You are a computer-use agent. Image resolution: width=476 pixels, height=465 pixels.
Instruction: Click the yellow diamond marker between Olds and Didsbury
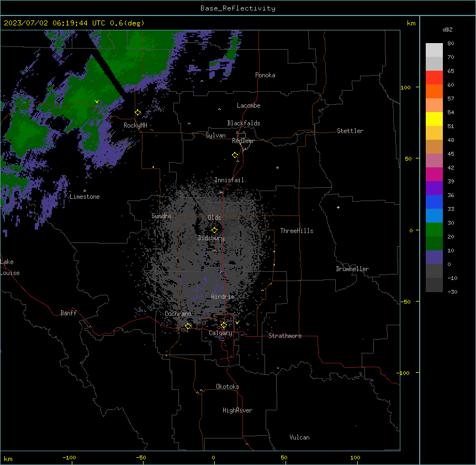(214, 230)
